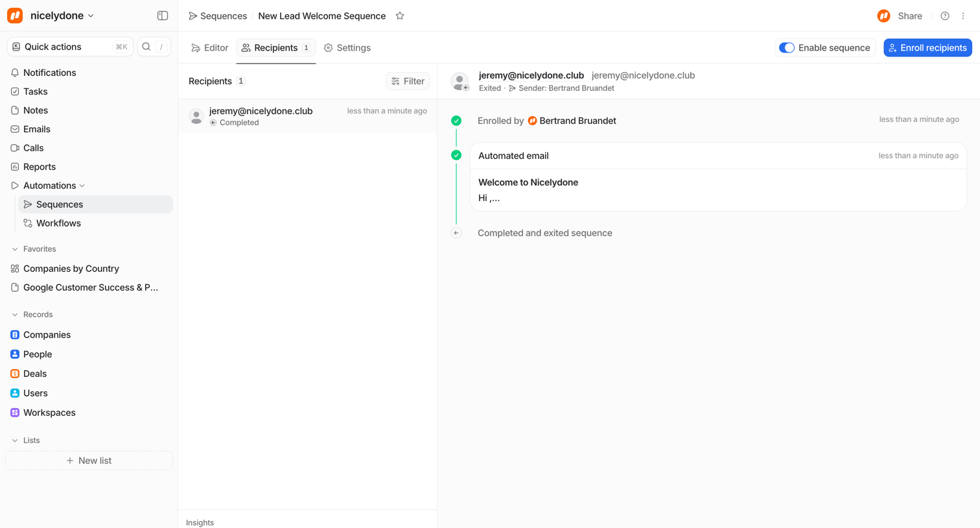
Task: Create a New list
Action: [x=89, y=461]
